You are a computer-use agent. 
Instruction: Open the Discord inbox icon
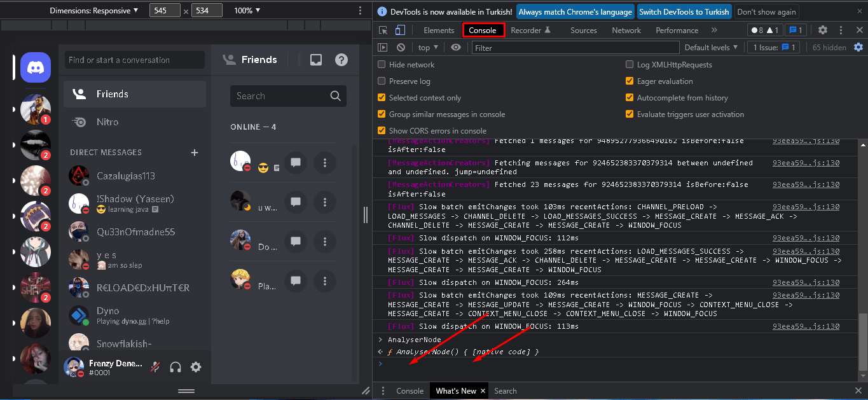316,60
